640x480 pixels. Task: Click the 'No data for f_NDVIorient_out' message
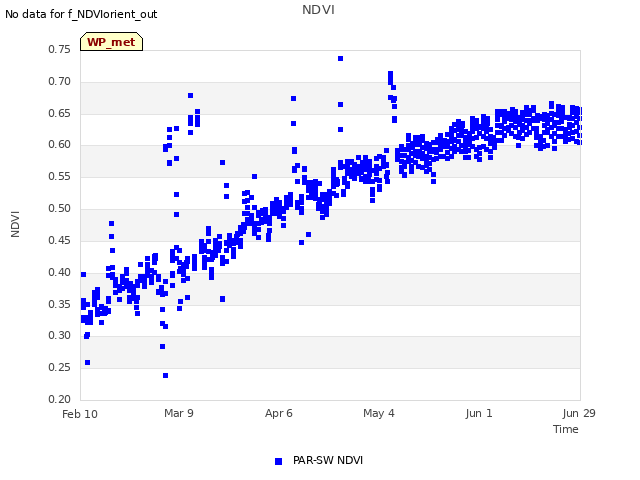81,14
